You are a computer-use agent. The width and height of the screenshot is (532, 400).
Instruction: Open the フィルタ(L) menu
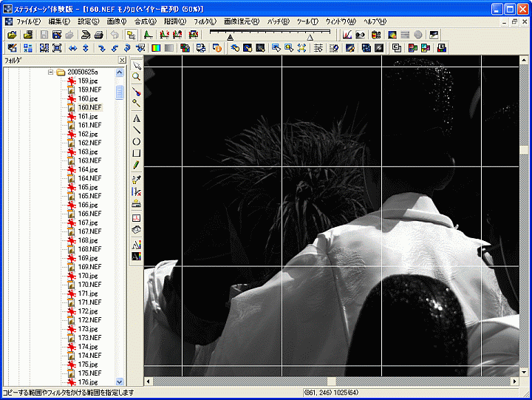[205, 22]
